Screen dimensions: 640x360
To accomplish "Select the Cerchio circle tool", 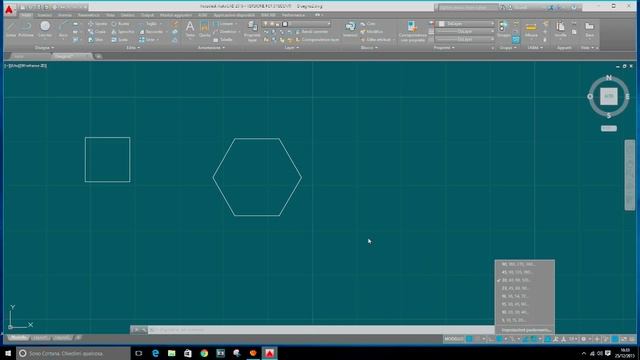I will (x=45, y=29).
